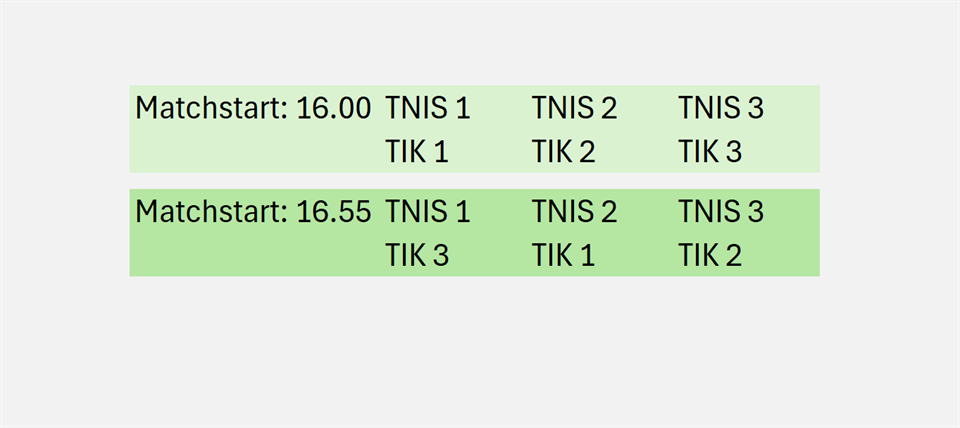The width and height of the screenshot is (960, 428).
Task: Click TNIS 1 in the 16.55 match row
Action: [427, 211]
